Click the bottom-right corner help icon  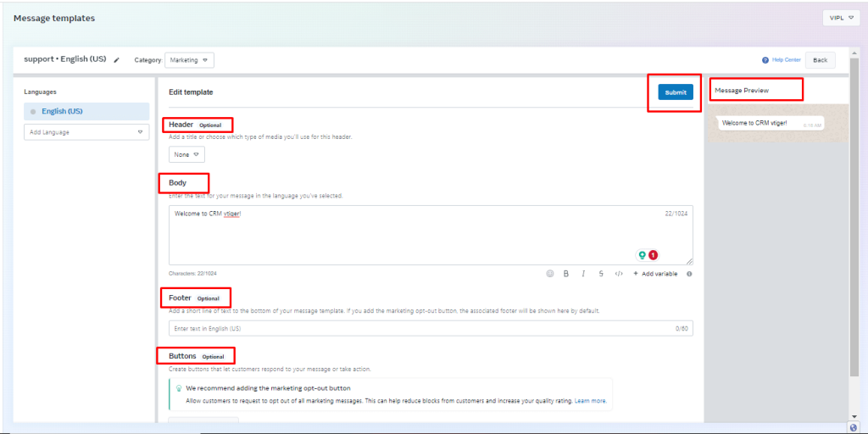(x=853, y=427)
